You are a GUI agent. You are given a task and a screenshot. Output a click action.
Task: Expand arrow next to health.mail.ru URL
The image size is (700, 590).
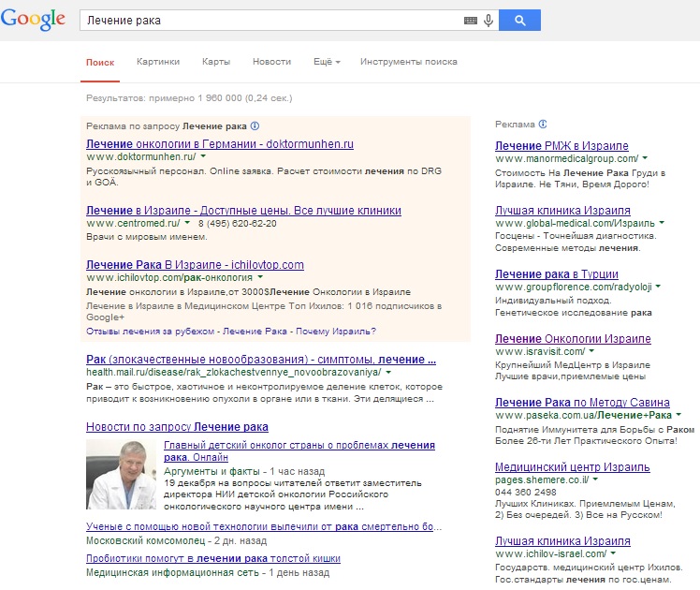point(389,372)
